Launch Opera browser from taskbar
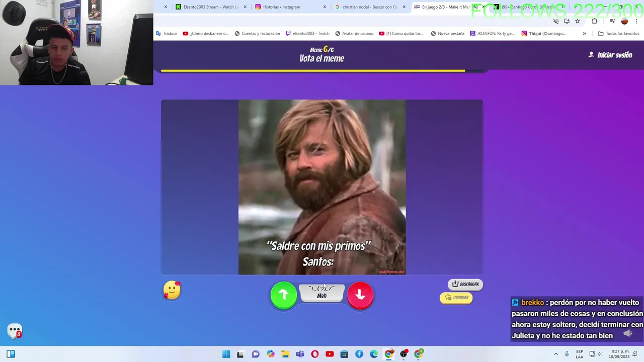The width and height of the screenshot is (644, 362). point(315,354)
